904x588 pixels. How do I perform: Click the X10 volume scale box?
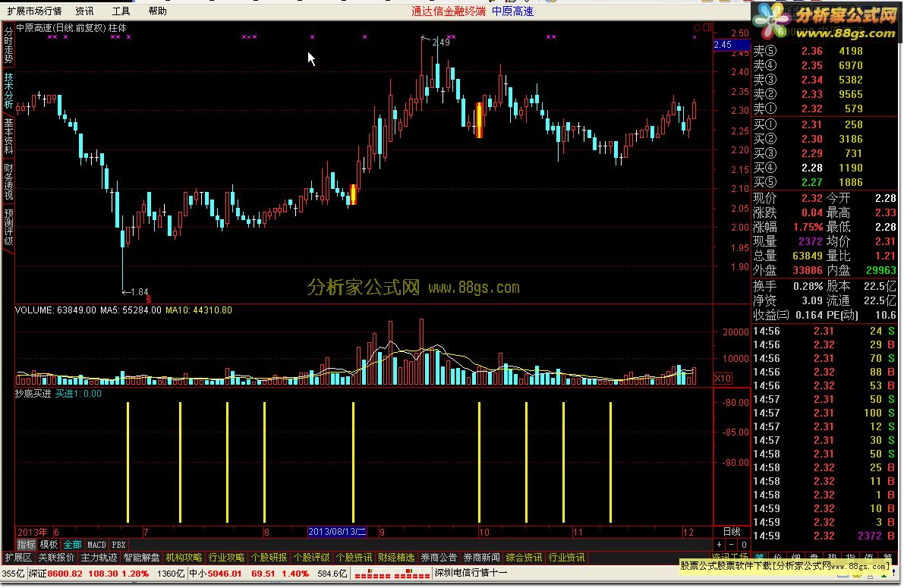[723, 378]
